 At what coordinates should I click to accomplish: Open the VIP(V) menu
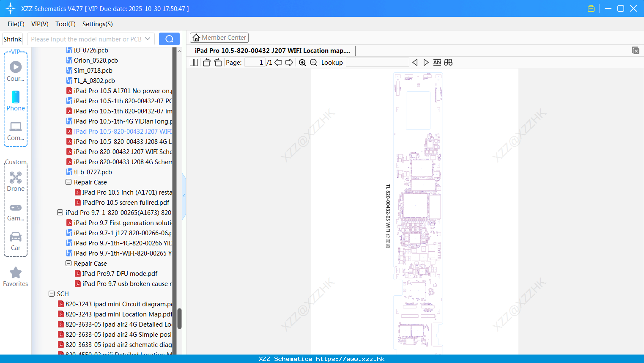point(40,24)
